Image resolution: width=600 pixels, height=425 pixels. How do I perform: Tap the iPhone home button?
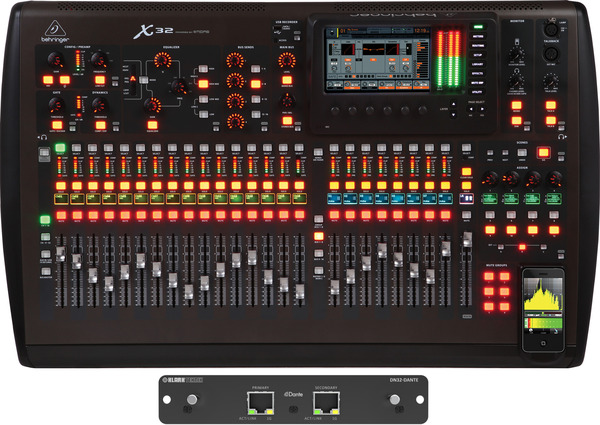543,343
